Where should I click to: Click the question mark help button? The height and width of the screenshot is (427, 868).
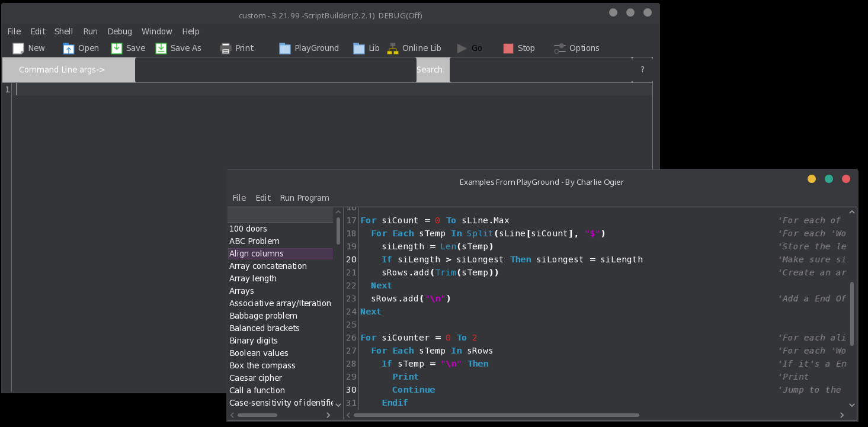[642, 70]
